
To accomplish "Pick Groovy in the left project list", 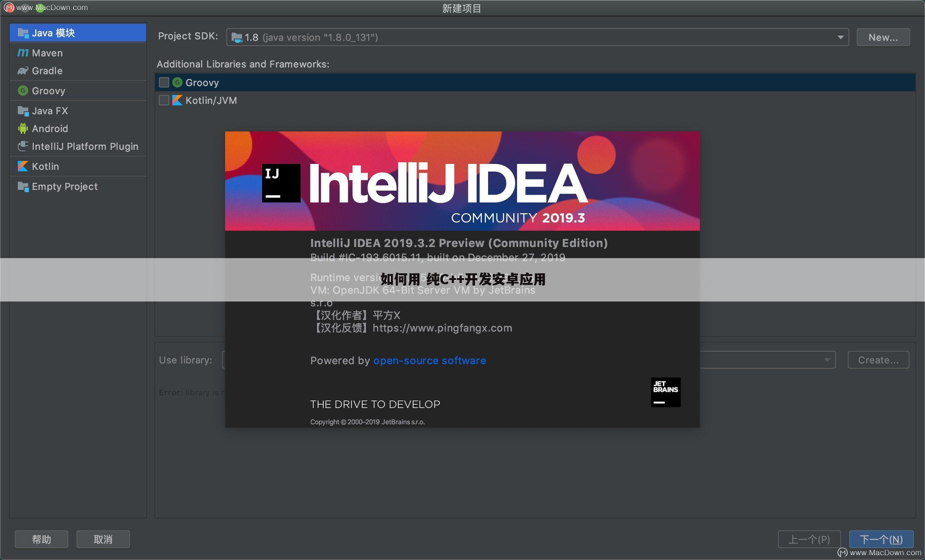I will (78, 91).
